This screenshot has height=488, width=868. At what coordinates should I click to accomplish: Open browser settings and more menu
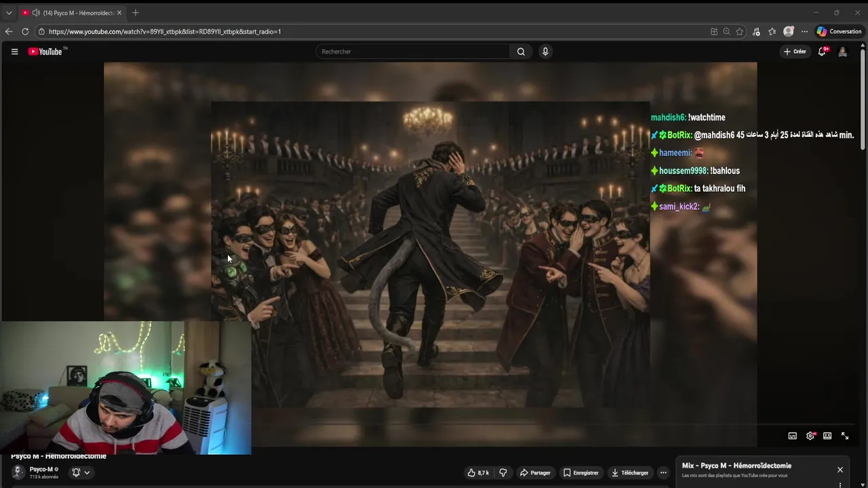804,31
